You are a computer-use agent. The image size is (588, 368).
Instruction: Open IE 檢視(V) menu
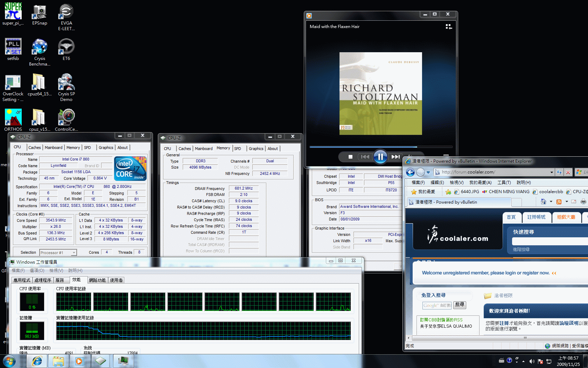456,183
